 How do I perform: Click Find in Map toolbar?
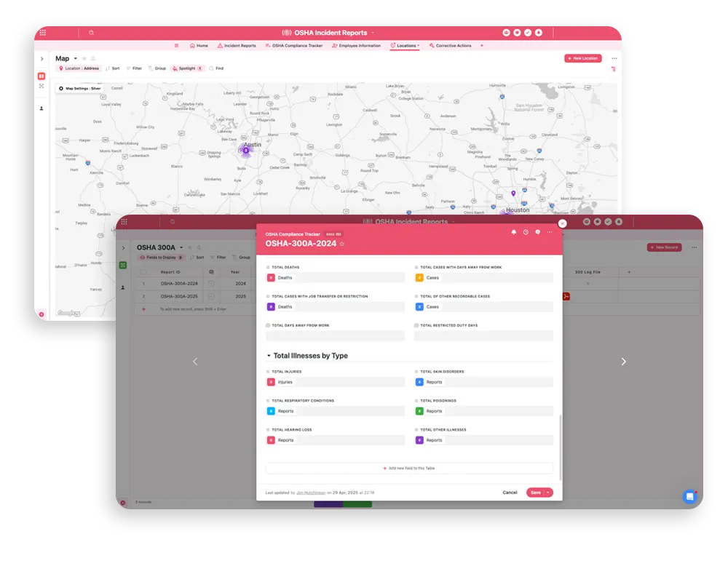(x=216, y=68)
